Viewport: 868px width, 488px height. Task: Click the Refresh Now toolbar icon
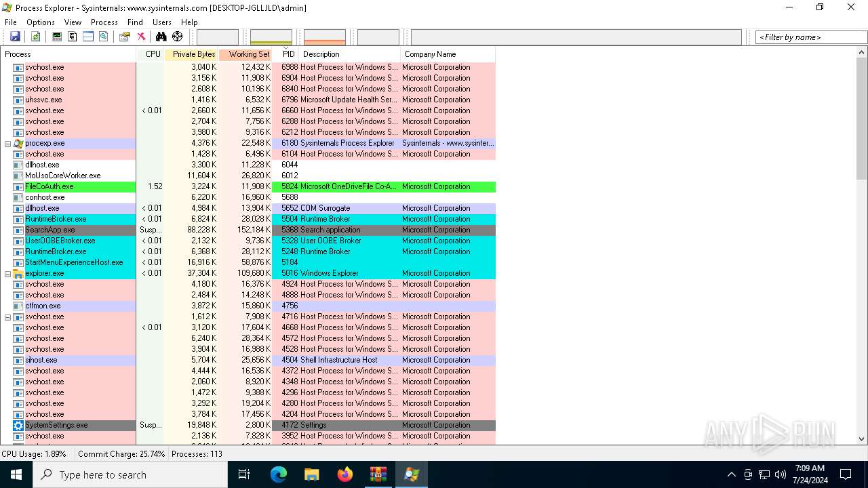pyautogui.click(x=35, y=37)
